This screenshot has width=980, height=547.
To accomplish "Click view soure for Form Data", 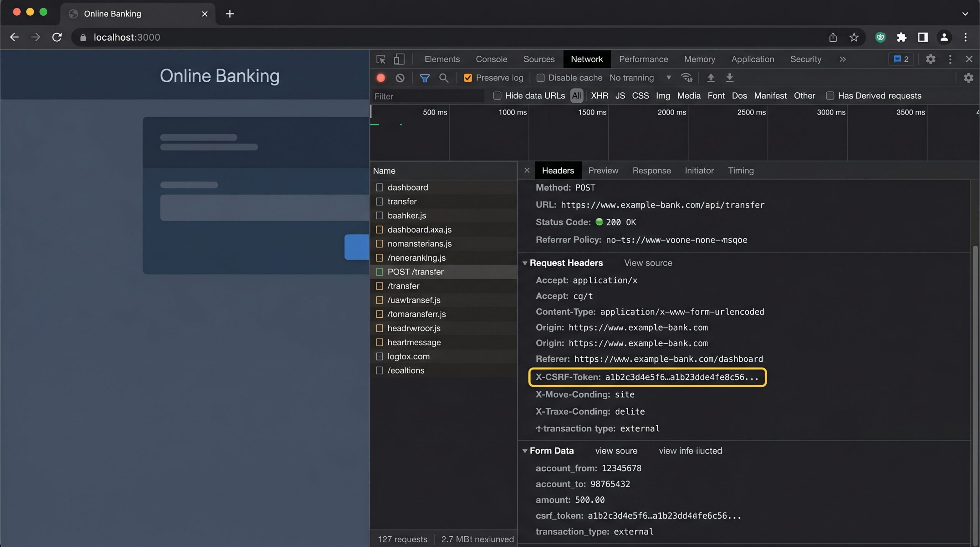I will (x=616, y=451).
